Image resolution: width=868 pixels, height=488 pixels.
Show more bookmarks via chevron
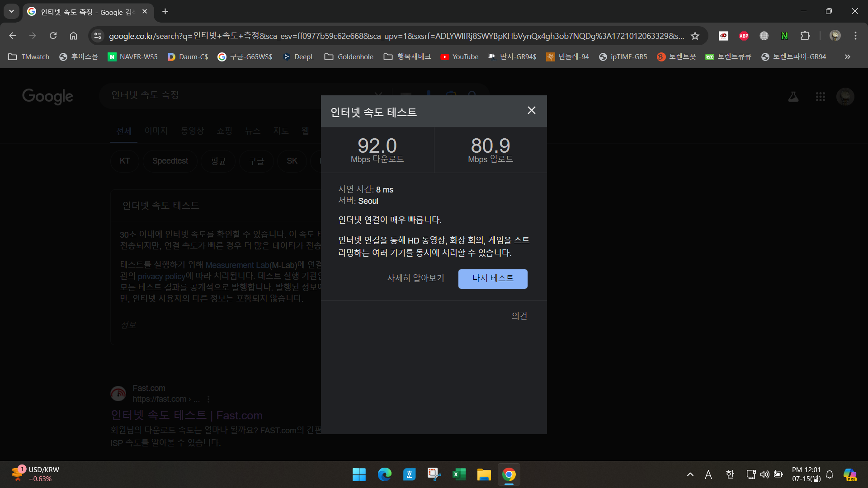848,56
